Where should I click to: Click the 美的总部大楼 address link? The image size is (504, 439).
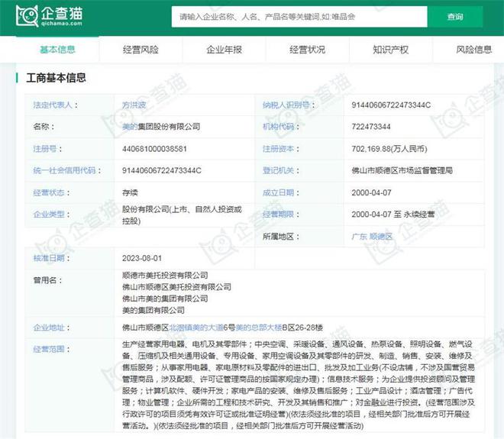(259, 328)
